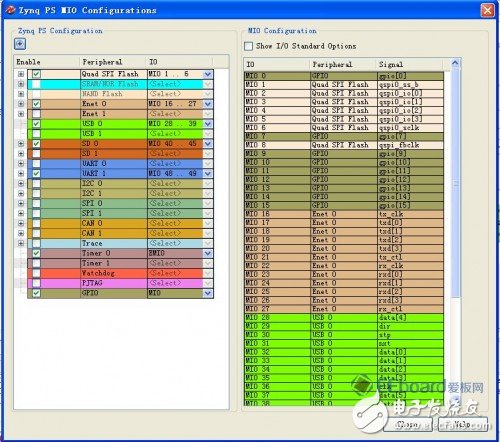Viewport: 500px width, 442px height.
Task: Click the expand-all icon under Zynq PS Configuration
Action: coord(20,44)
